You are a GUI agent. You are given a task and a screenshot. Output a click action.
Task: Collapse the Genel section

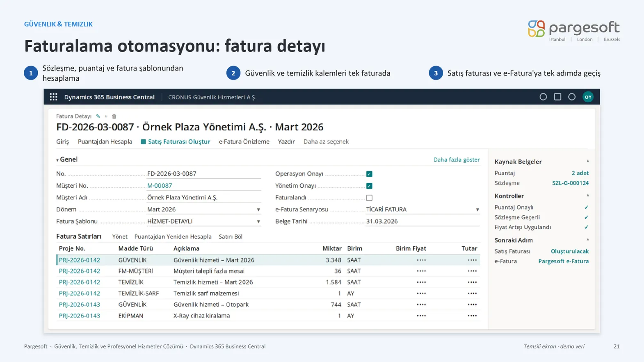coord(67,159)
